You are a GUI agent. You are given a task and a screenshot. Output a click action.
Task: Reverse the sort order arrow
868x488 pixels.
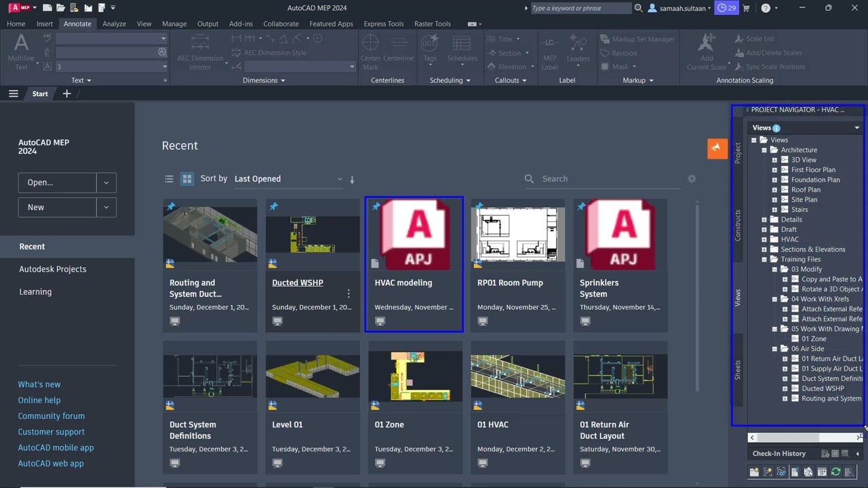pyautogui.click(x=352, y=180)
